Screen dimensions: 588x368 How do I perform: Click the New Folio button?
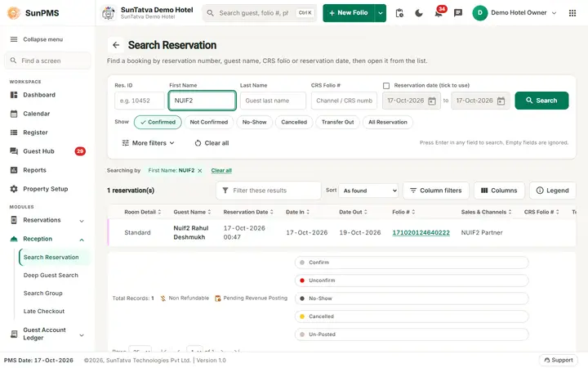click(349, 13)
